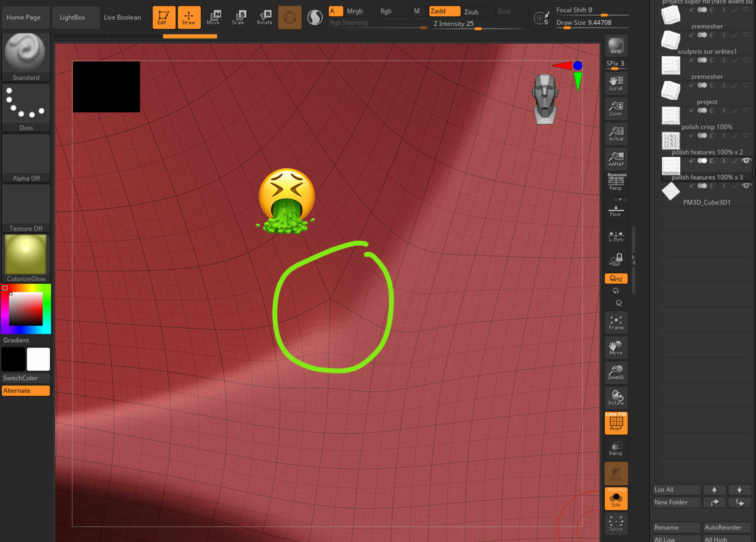Select the Scroll navigation icon
756x542 pixels.
616,84
